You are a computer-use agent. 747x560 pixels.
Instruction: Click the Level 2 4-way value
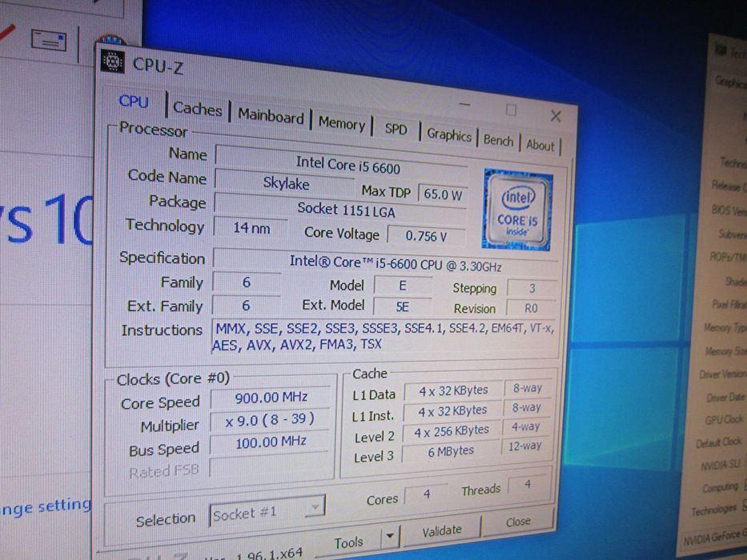click(526, 426)
